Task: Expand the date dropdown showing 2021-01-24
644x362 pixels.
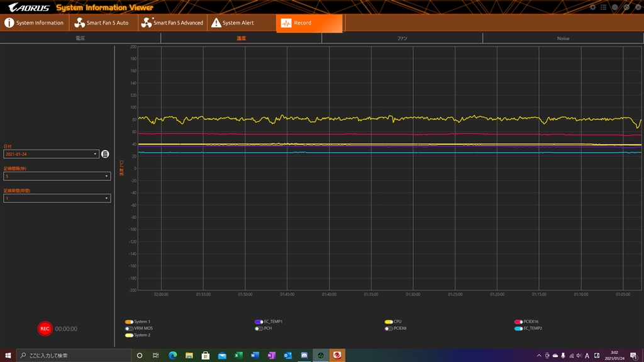Action: pyautogui.click(x=51, y=154)
